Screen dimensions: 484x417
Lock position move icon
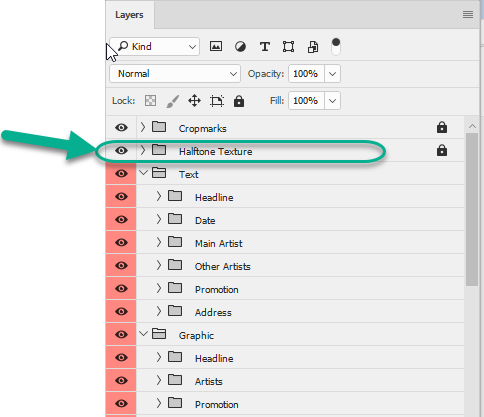194,101
